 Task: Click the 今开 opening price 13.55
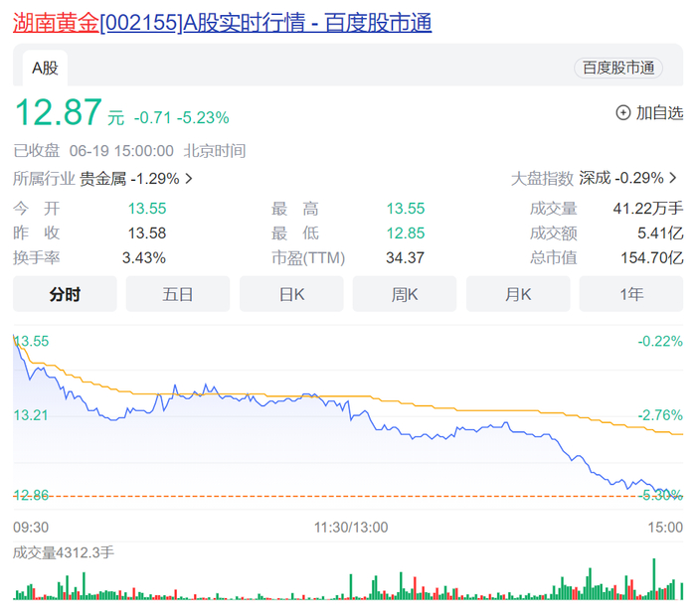(x=147, y=209)
